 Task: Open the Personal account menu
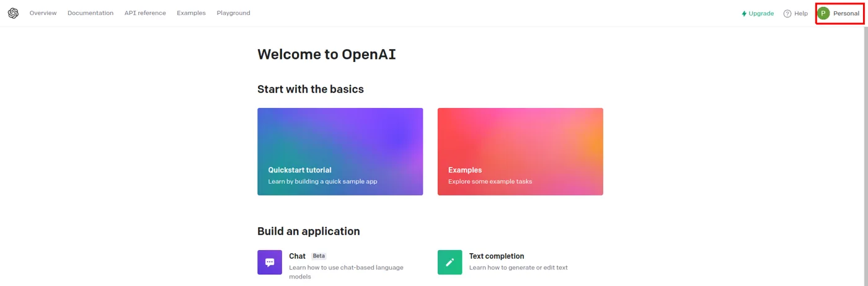(x=839, y=14)
